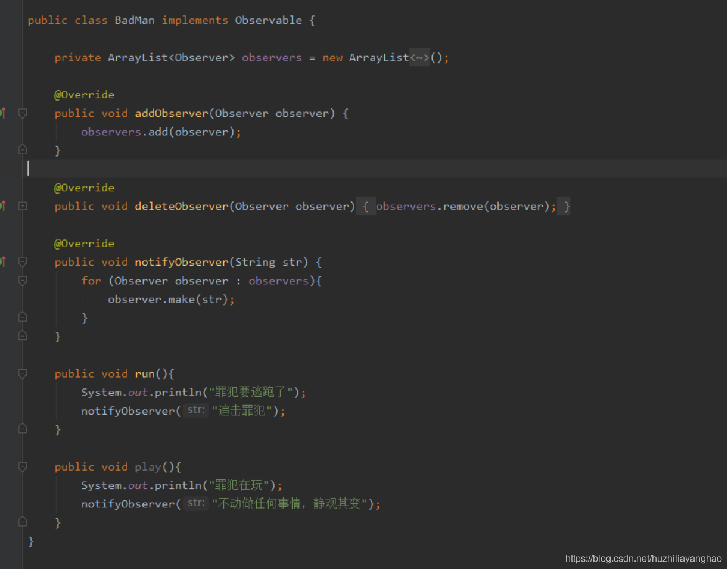The width and height of the screenshot is (728, 570).
Task: Click observer.make(str) call
Action: point(168,299)
